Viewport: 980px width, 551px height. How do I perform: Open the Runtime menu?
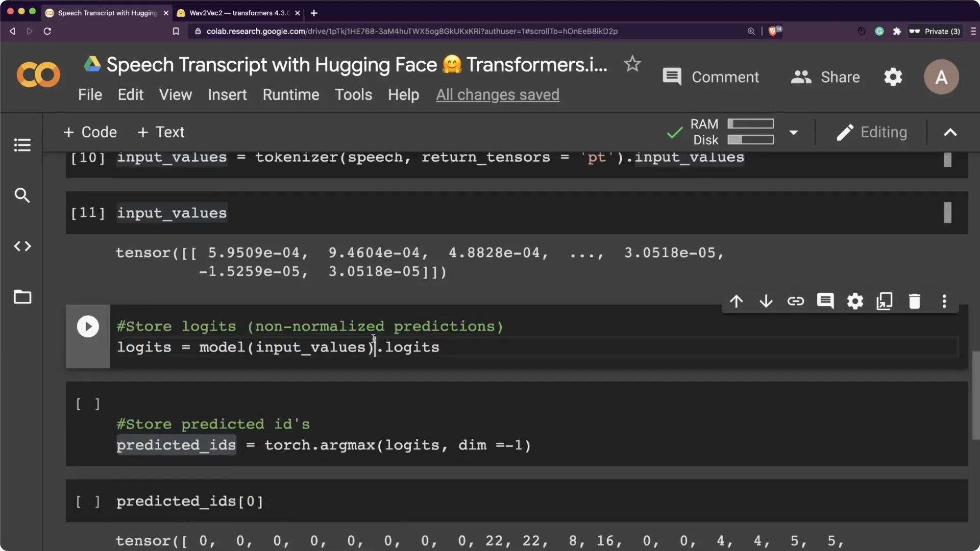(290, 94)
